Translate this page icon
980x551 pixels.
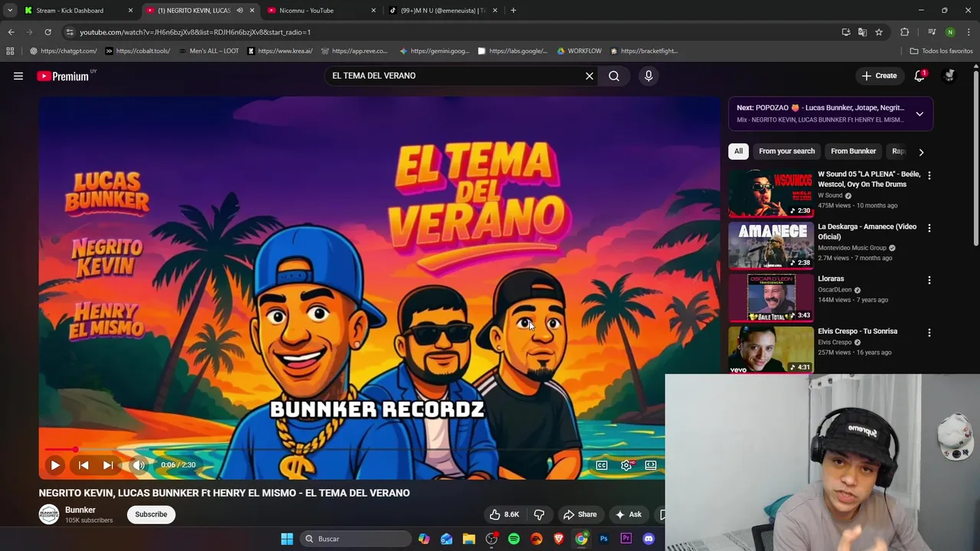pos(863,32)
